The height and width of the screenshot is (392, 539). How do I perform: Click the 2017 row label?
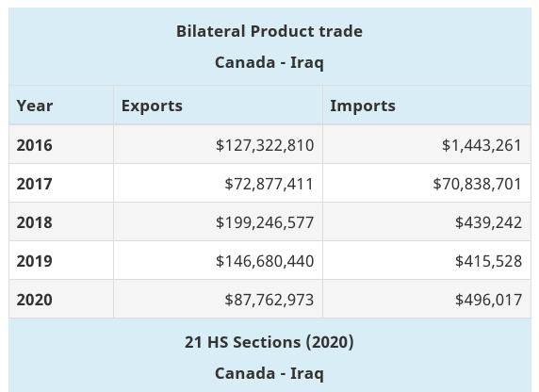(34, 183)
